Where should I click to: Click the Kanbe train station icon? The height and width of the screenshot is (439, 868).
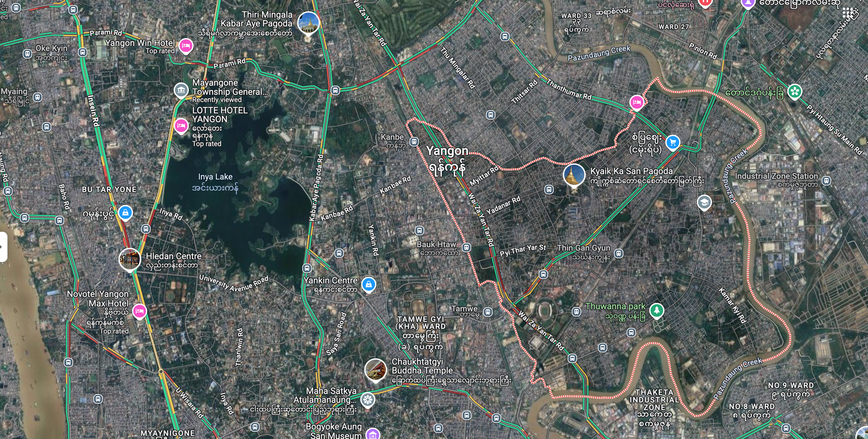click(414, 142)
